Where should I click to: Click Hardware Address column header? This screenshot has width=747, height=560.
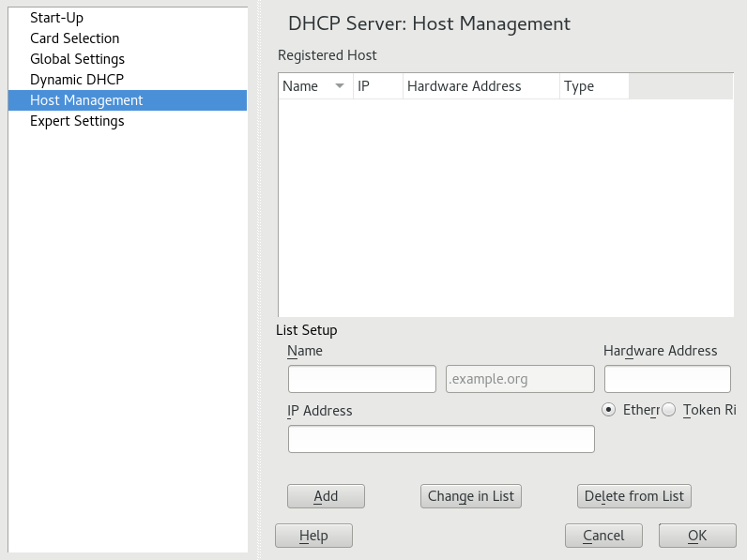pyautogui.click(x=480, y=86)
